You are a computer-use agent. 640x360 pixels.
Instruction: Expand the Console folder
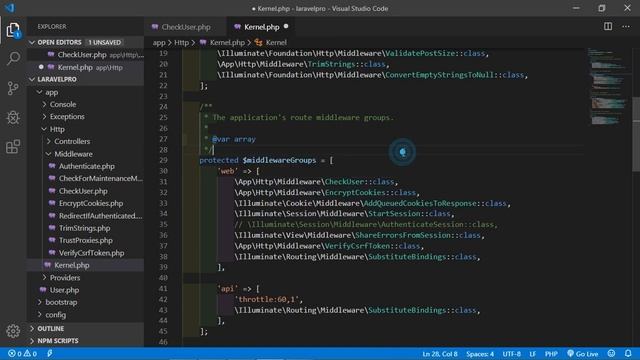[44, 104]
